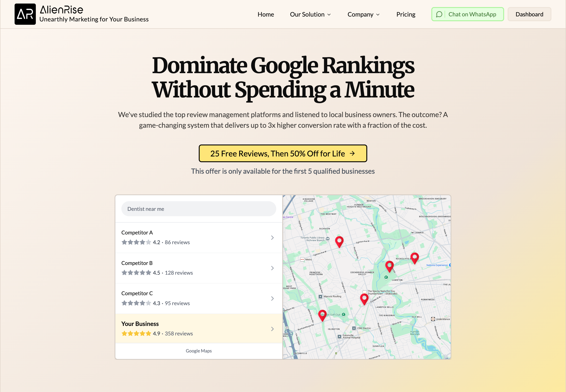Click arrow icon on the free reviews button
This screenshot has width=566, height=392.
352,154
